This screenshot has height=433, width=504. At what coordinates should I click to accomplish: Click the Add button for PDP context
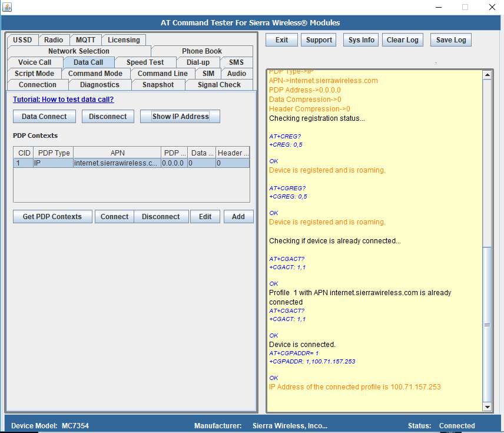(238, 217)
